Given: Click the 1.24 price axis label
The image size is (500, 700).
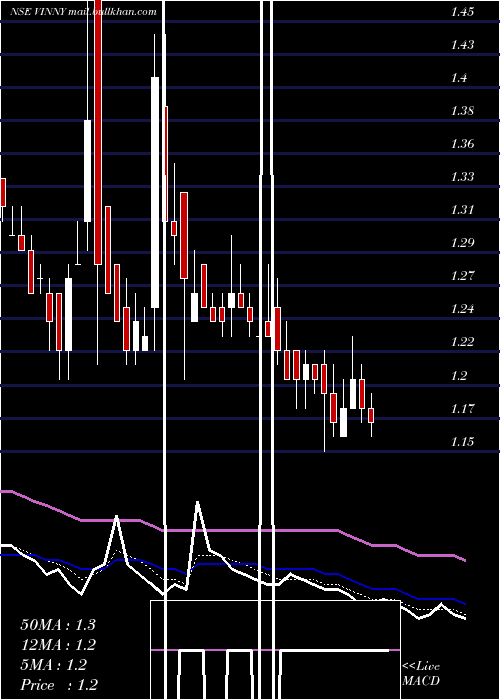Looking at the screenshot, I should coord(462,309).
